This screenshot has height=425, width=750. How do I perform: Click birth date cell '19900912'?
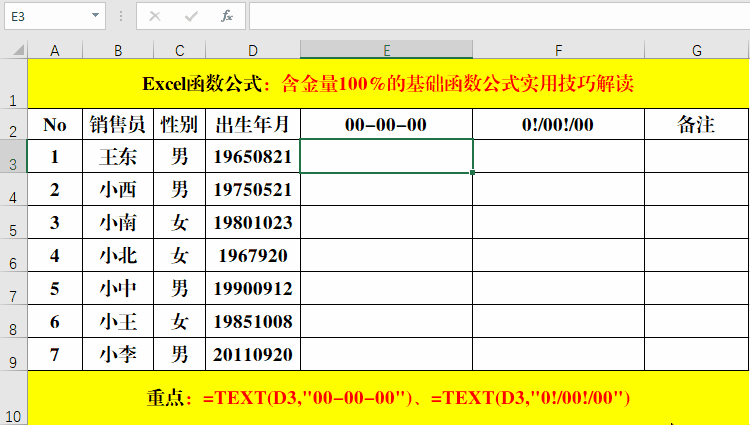tap(253, 288)
